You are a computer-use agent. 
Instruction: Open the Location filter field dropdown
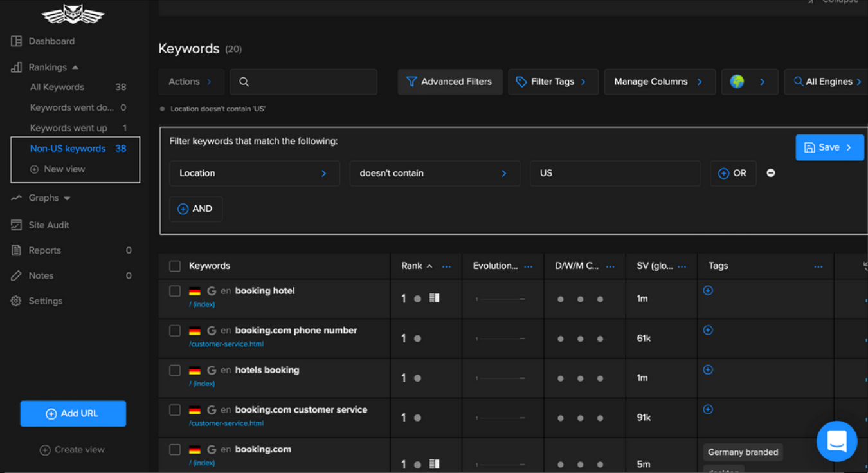(x=255, y=173)
